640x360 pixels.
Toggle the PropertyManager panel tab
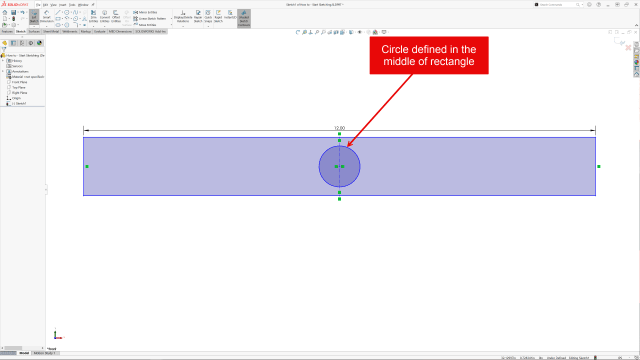[13, 43]
